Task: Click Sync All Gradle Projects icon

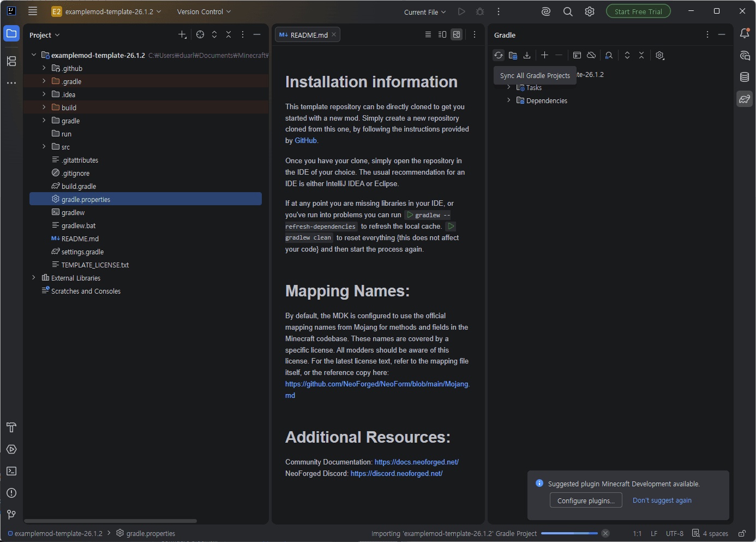Action: coord(499,55)
